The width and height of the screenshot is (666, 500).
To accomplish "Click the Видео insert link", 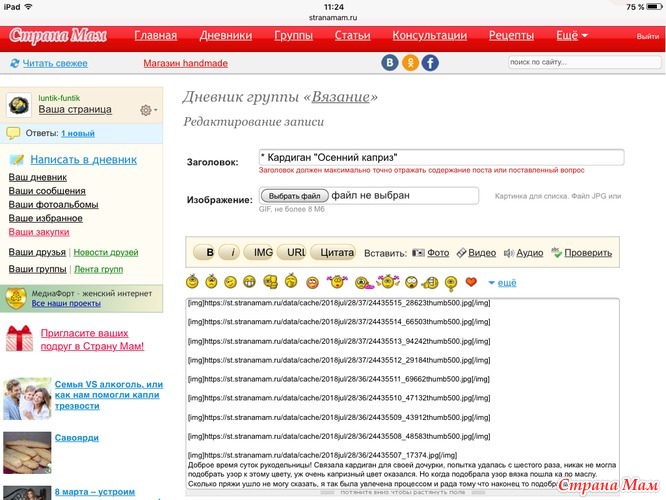I will [482, 253].
